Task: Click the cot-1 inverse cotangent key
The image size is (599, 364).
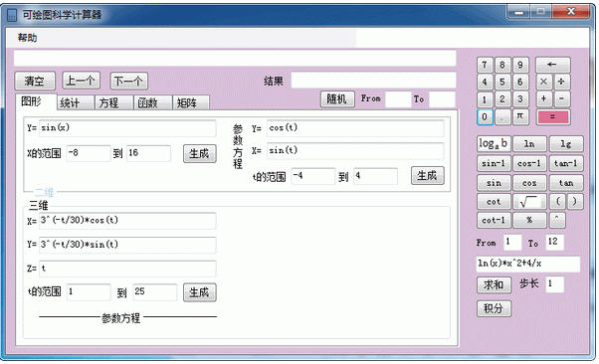Action: pos(494,220)
